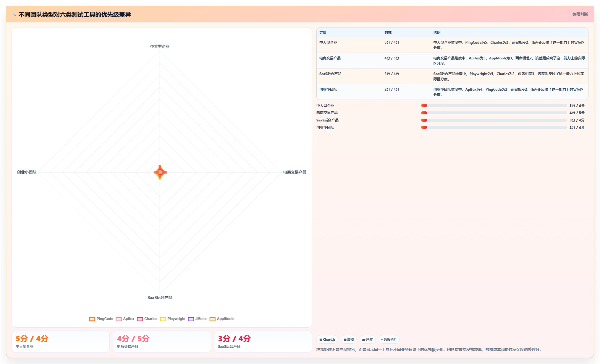This screenshot has width=600, height=364.
Task: Click the SaaS后台产品 progress bar
Action: pos(494,120)
